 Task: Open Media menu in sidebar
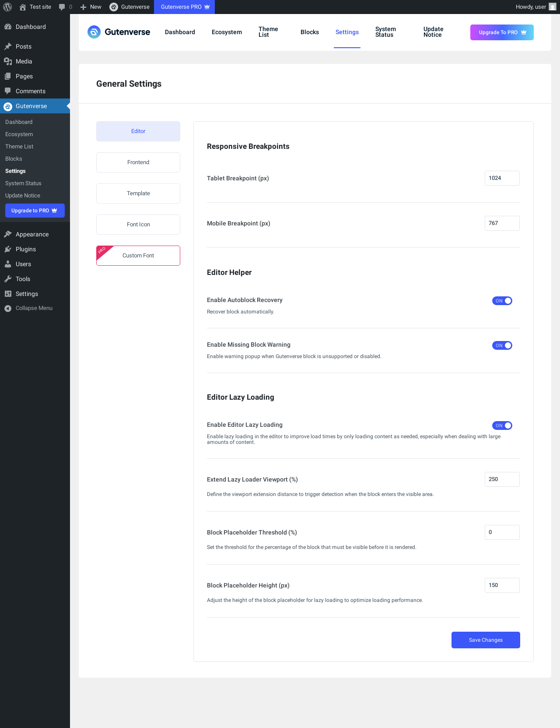point(35,61)
